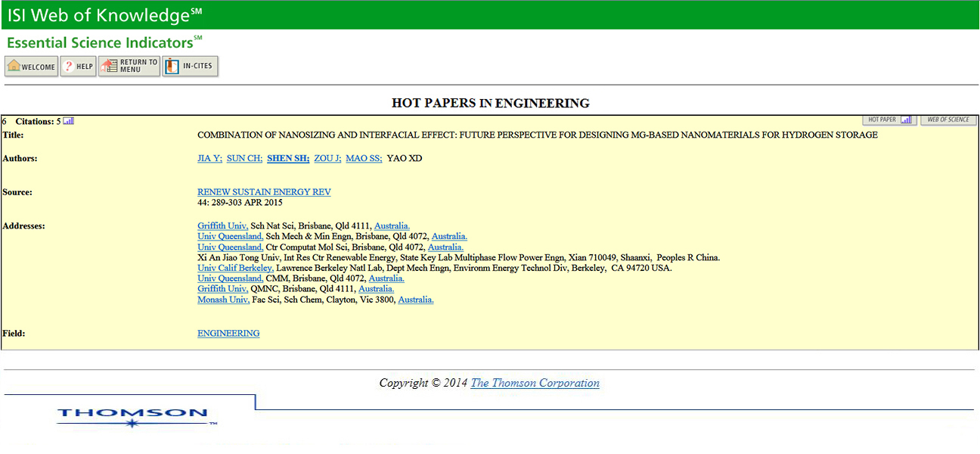
Task: Click the HOT PAPER graph button
Action: 889,120
